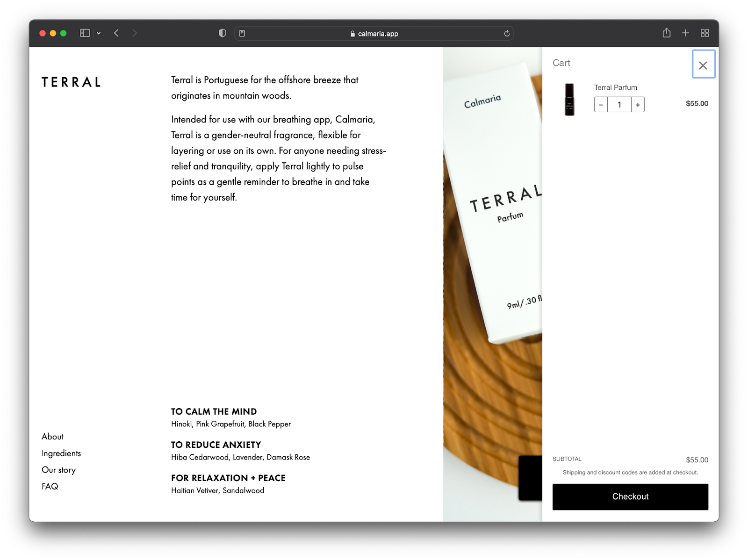Expand the sidebar dropdown chevron
This screenshot has width=748, height=560.
[x=99, y=33]
